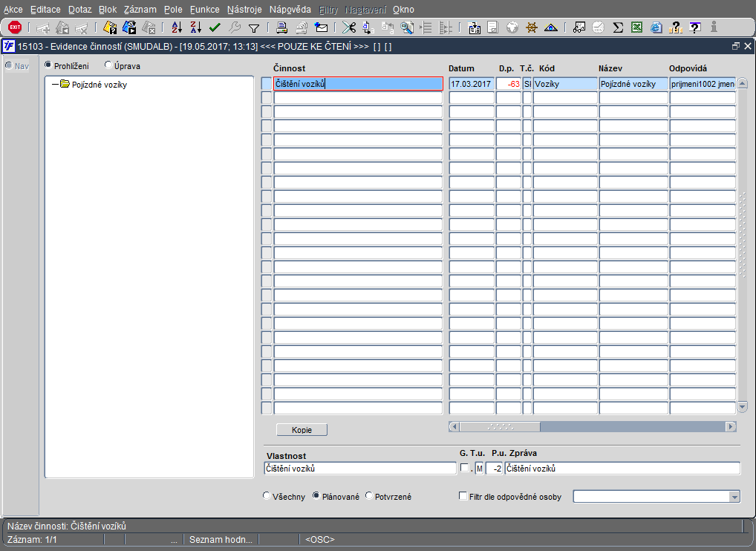Select the Všechny radio option

click(267, 496)
